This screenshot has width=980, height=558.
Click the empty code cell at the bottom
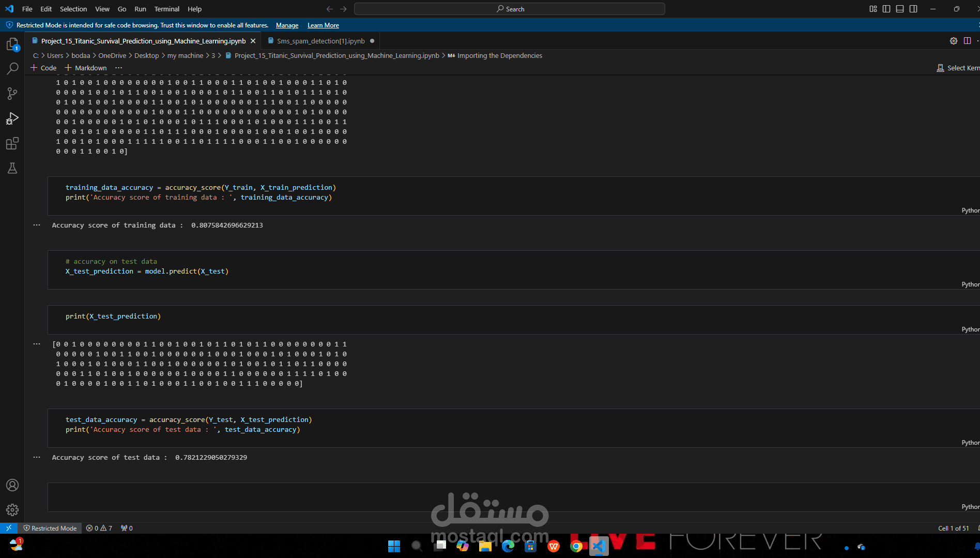tap(514, 497)
